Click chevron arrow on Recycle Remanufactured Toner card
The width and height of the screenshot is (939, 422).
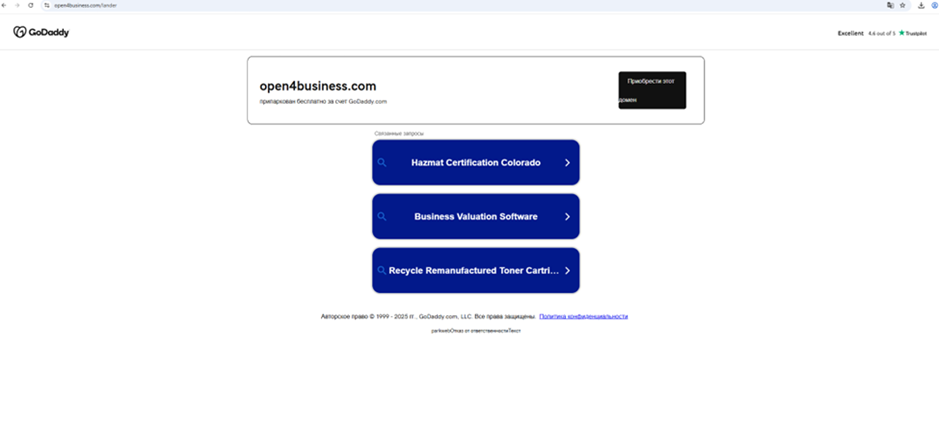coord(567,271)
